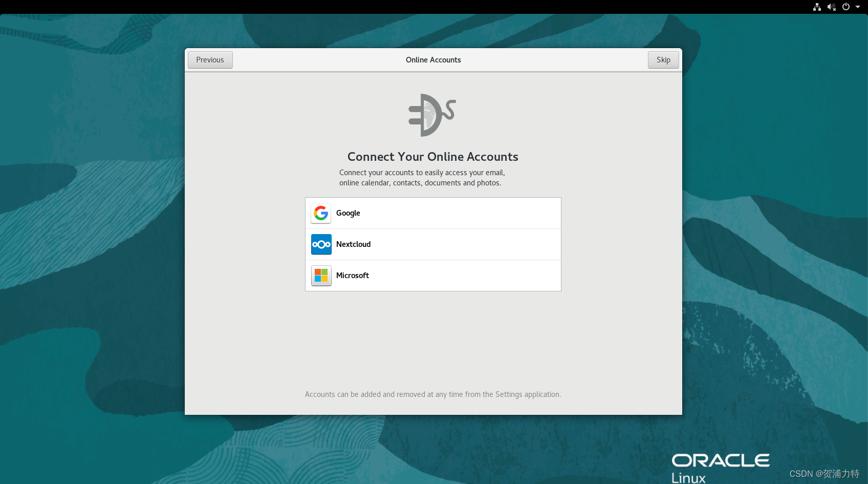Select the Microsoft account row label
The height and width of the screenshot is (484, 868).
(x=352, y=276)
